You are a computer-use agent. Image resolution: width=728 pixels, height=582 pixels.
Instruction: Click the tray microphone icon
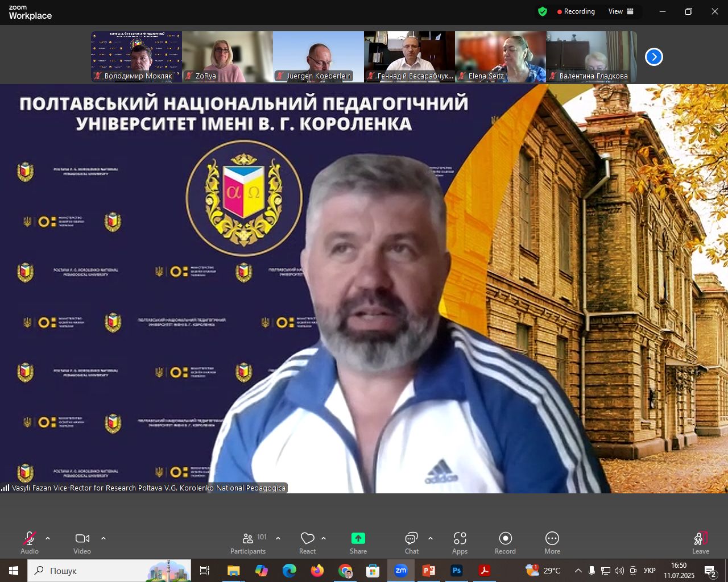point(592,571)
